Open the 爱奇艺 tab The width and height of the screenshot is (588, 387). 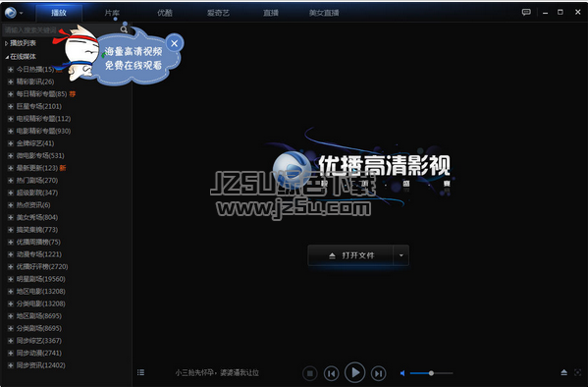[218, 13]
